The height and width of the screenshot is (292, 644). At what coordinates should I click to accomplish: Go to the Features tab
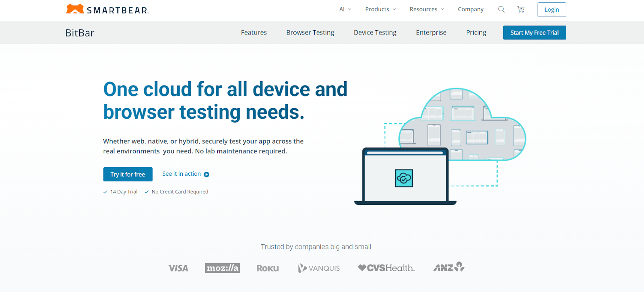(x=254, y=33)
